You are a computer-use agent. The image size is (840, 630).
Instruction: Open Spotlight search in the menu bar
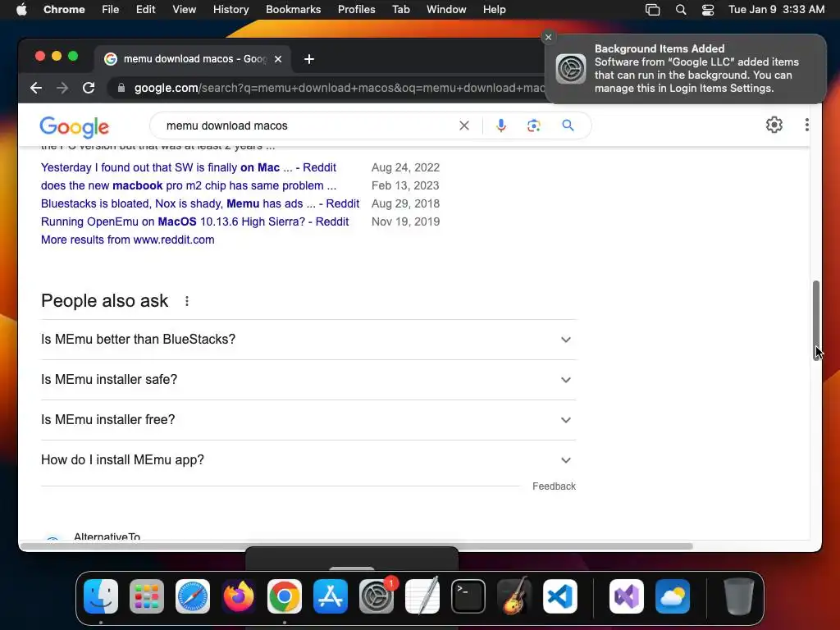681,10
